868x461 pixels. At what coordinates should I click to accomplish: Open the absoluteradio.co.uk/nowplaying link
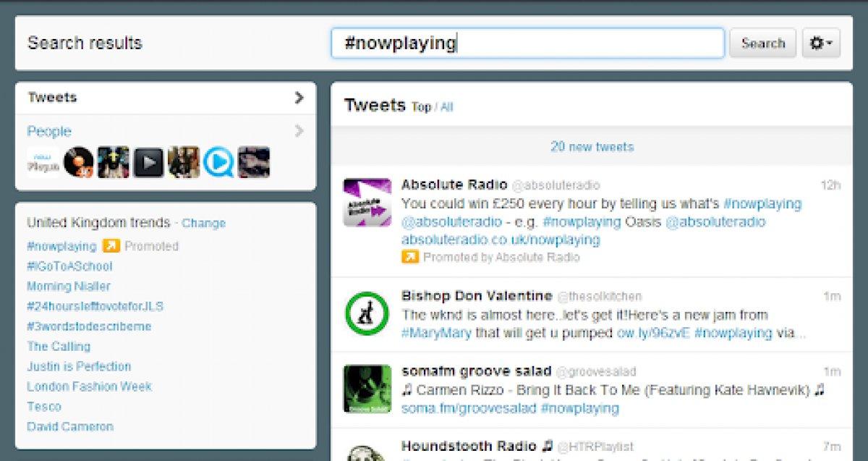pos(501,240)
